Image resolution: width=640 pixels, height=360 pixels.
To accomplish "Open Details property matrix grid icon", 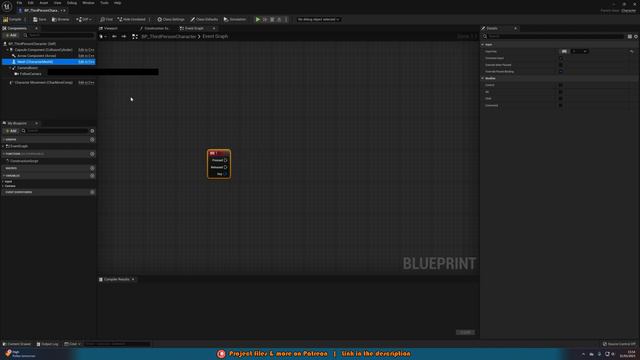I will pyautogui.click(x=630, y=36).
